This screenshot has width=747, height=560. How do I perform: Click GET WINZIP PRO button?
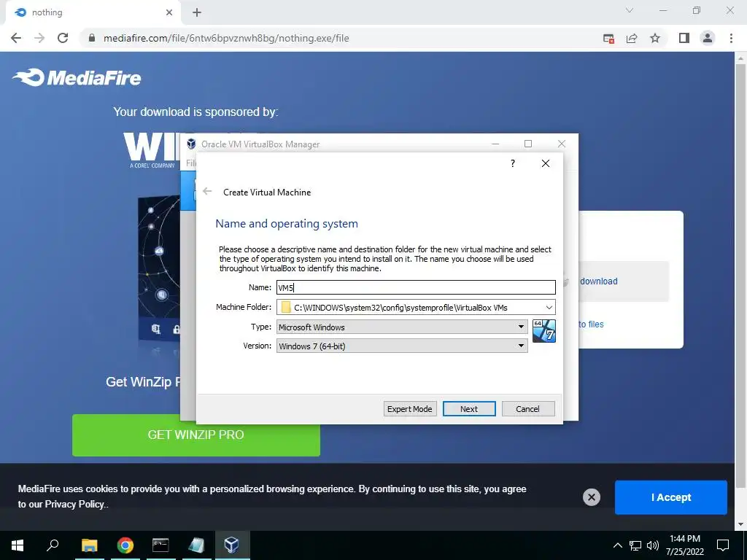pyautogui.click(x=196, y=435)
